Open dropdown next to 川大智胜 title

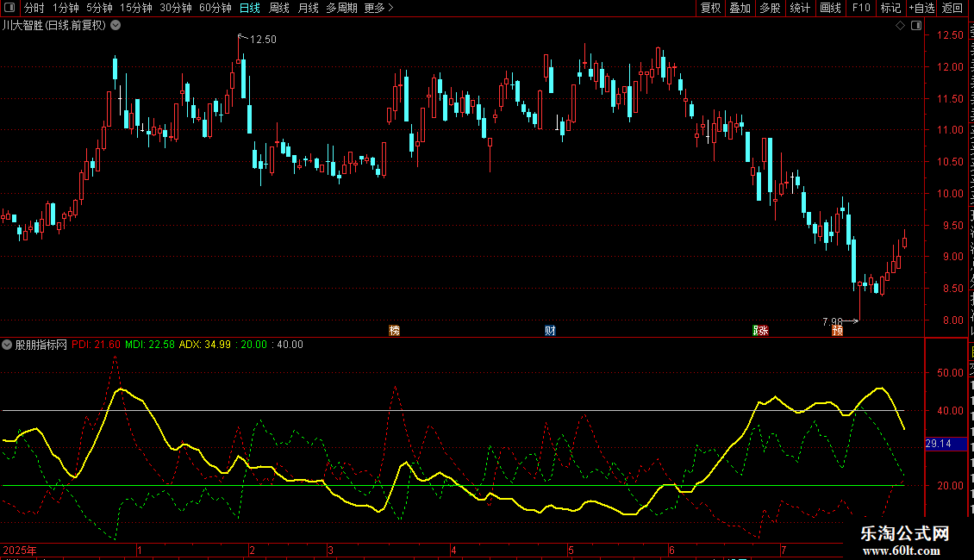point(116,26)
